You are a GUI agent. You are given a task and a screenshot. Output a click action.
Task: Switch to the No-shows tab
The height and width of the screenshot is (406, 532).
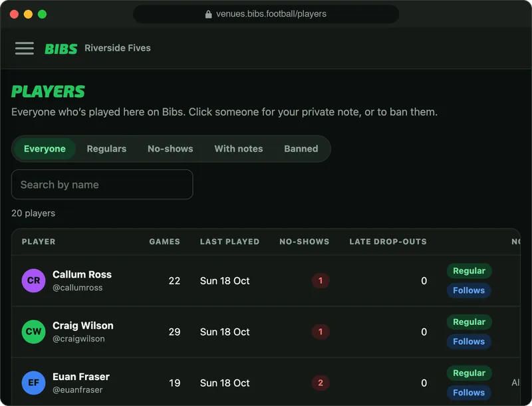pos(170,149)
